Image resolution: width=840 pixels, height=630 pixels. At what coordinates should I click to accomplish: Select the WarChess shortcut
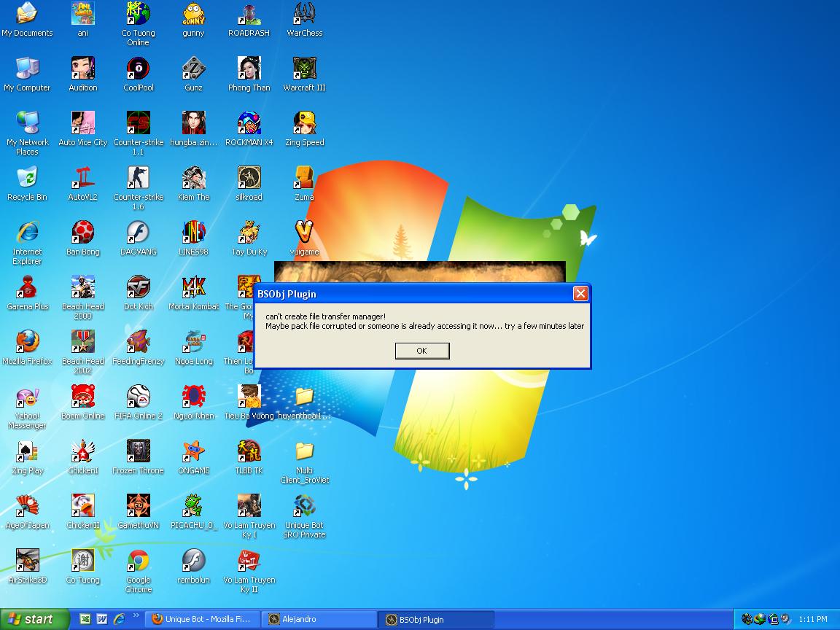[304, 20]
